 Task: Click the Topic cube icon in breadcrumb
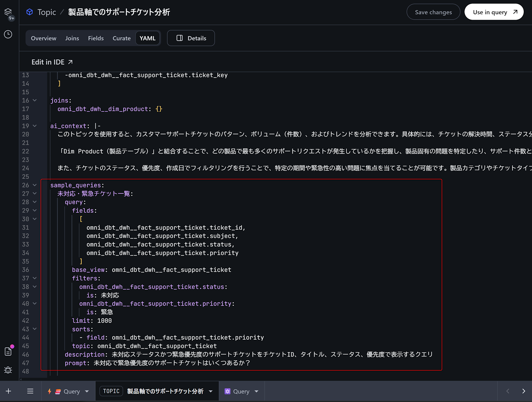point(30,12)
